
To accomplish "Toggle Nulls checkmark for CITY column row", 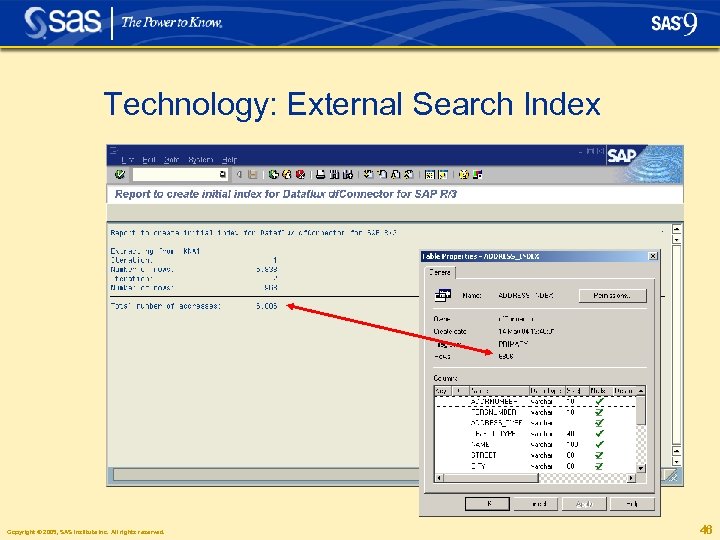I will point(599,466).
